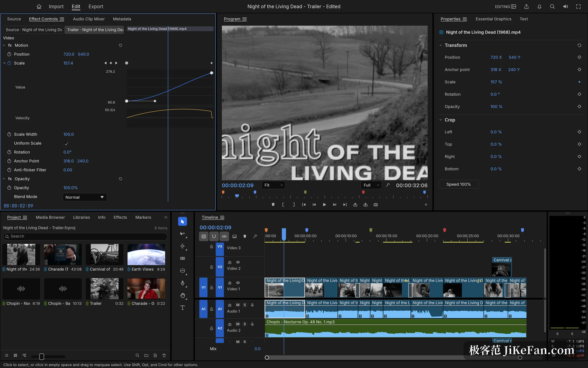This screenshot has width=588, height=368.
Task: Select the Type tool in toolbar
Action: (183, 308)
